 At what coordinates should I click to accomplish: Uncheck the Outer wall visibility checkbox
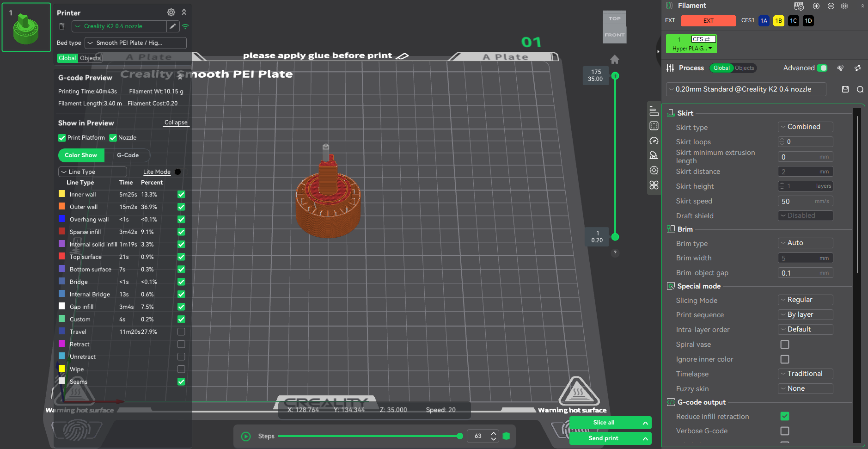(181, 207)
